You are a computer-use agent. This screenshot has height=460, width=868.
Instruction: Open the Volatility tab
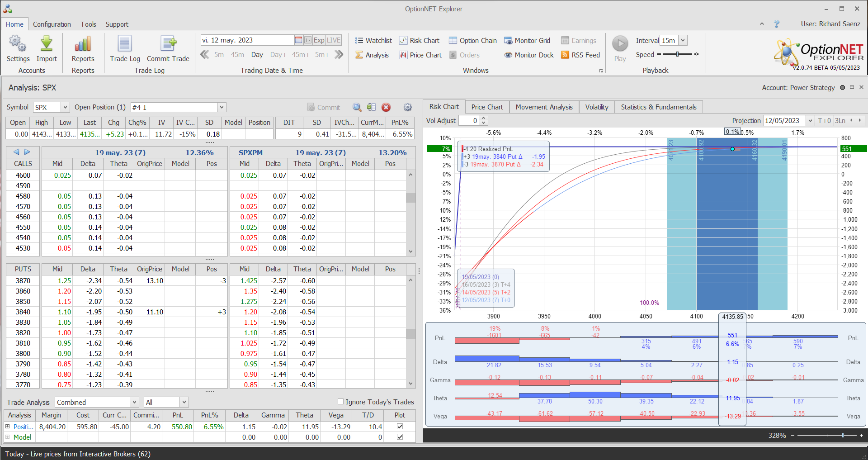coord(597,107)
